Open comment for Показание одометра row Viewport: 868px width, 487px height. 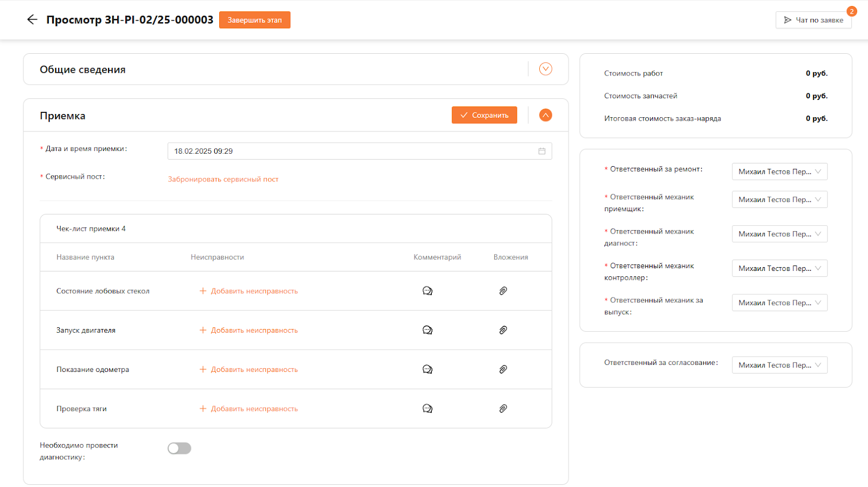(x=427, y=369)
